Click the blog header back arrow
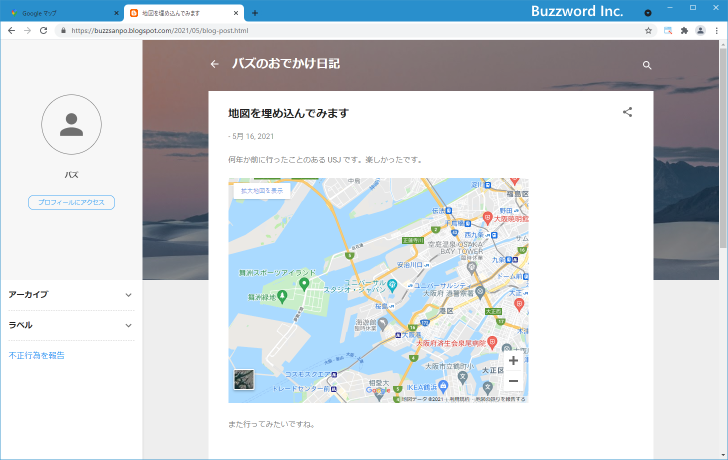The height and width of the screenshot is (460, 728). (214, 64)
